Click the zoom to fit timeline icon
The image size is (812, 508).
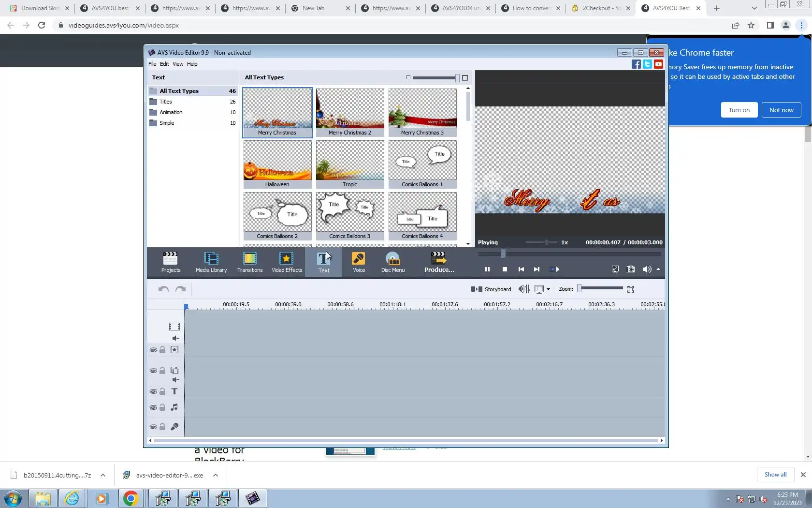(631, 289)
